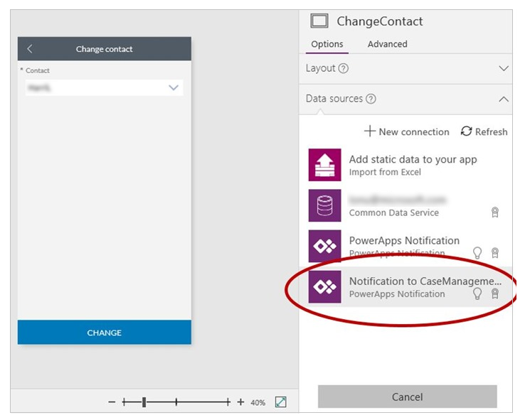
Task: Click the ChangeContact screen name
Action: (380, 21)
